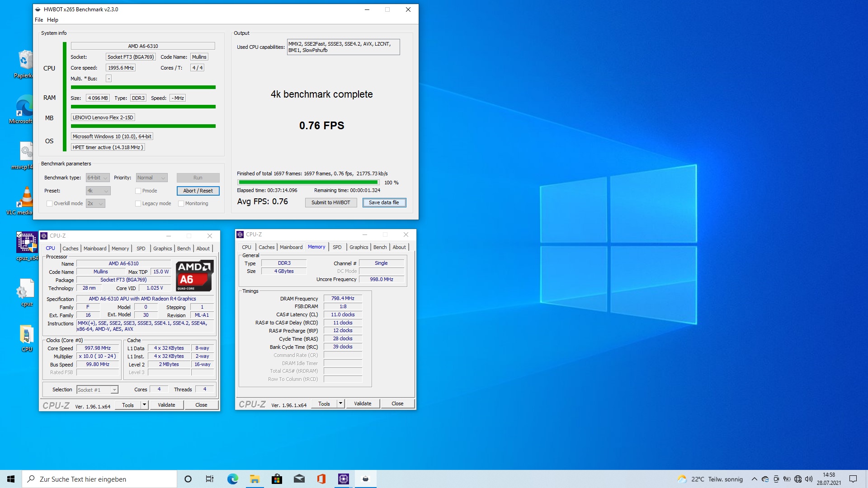Click DRAM Frequency value 798.4 MHz
The image size is (868, 488).
(343, 298)
